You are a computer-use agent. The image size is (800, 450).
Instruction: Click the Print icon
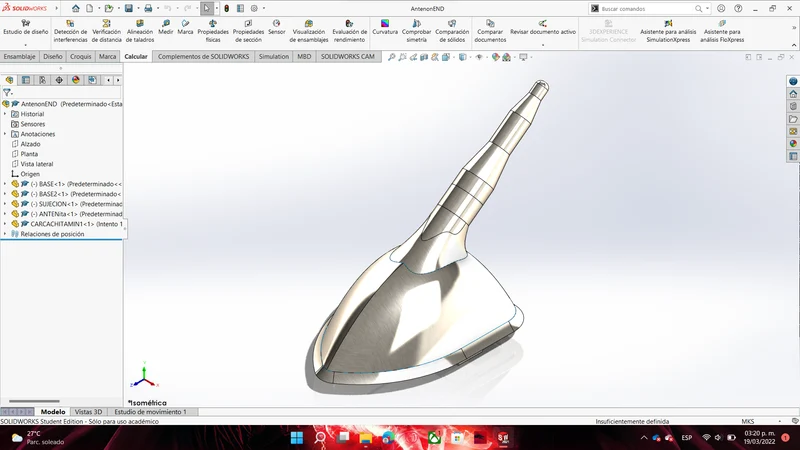(148, 8)
